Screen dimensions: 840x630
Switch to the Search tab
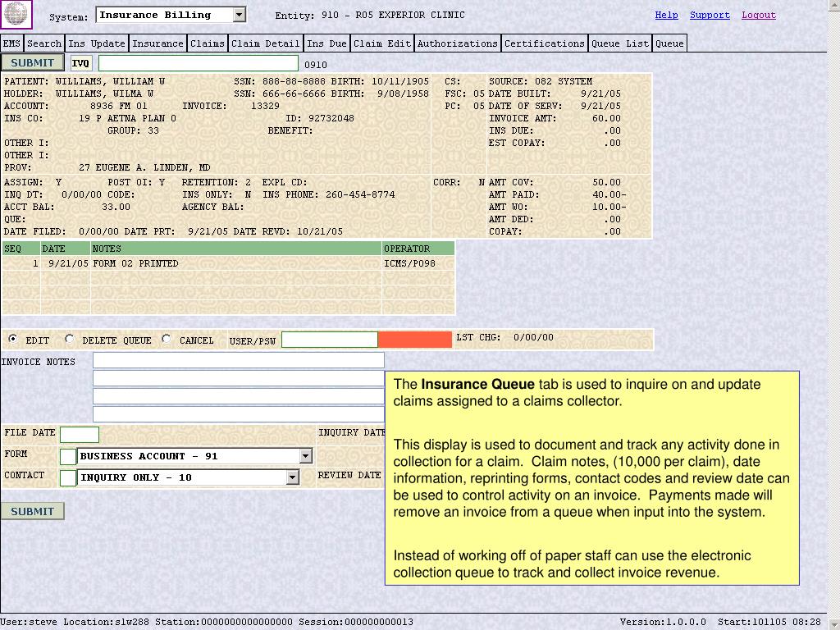(44, 43)
